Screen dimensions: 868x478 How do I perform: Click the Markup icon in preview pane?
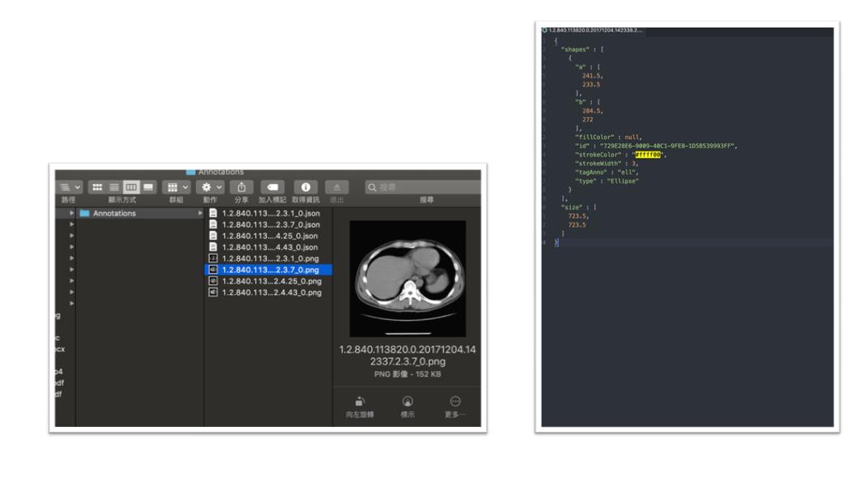[407, 402]
